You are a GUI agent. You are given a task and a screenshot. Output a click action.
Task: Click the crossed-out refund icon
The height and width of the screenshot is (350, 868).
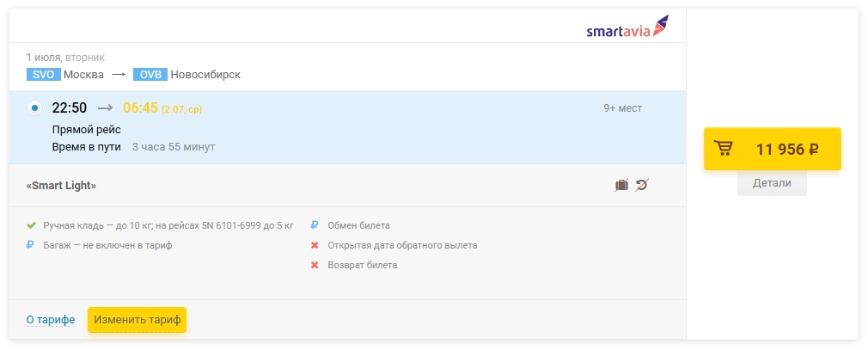click(x=642, y=185)
